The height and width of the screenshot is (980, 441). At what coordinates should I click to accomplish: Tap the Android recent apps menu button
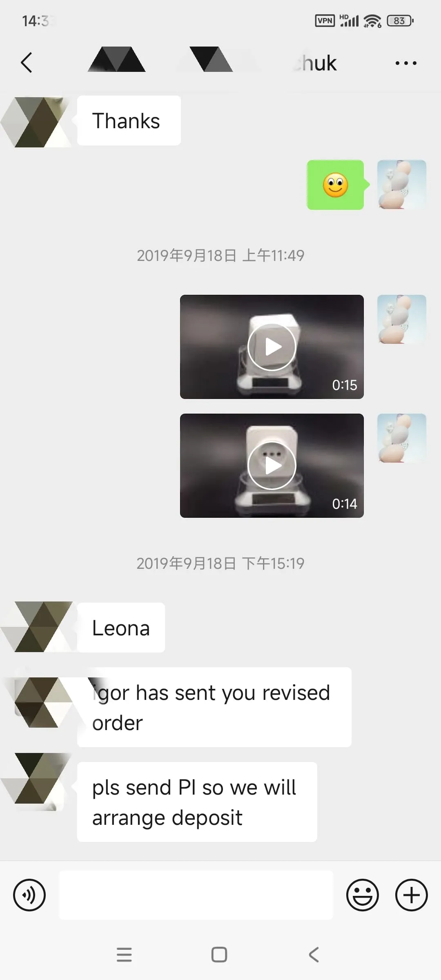tap(124, 955)
